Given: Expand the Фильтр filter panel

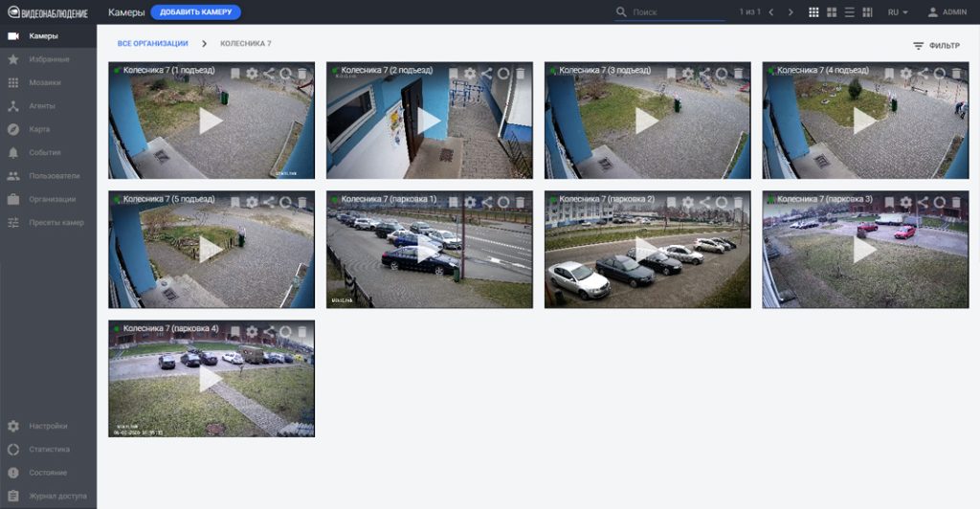Looking at the screenshot, I should (x=936, y=45).
